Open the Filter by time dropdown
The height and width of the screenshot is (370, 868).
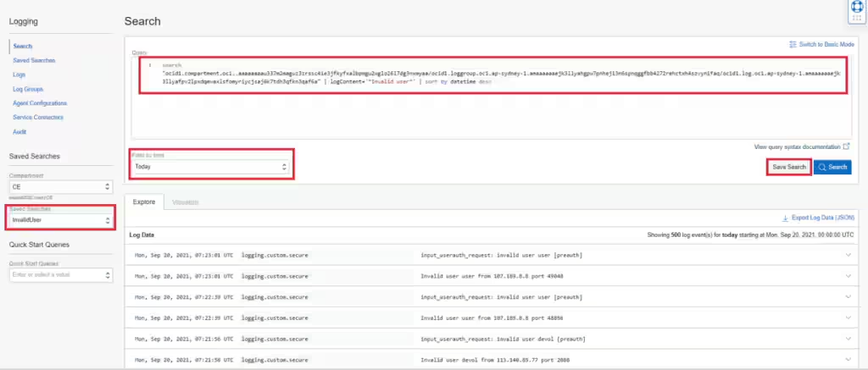pyautogui.click(x=210, y=167)
